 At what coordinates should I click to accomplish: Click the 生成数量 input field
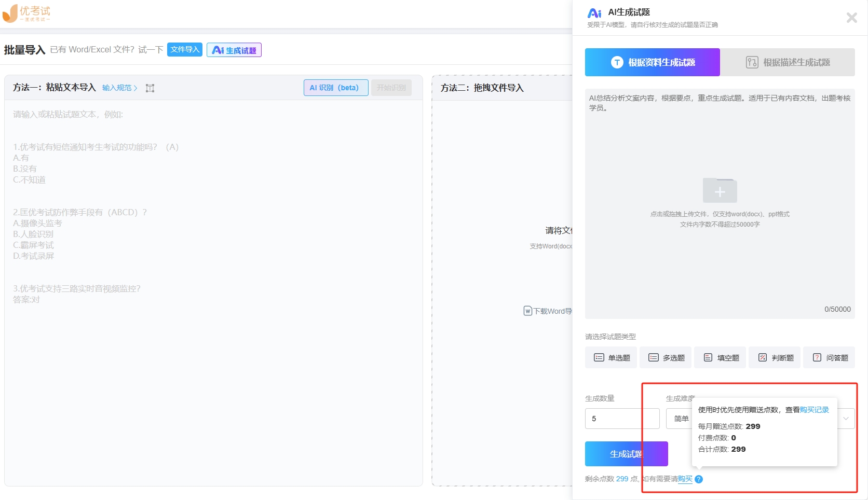tap(622, 419)
